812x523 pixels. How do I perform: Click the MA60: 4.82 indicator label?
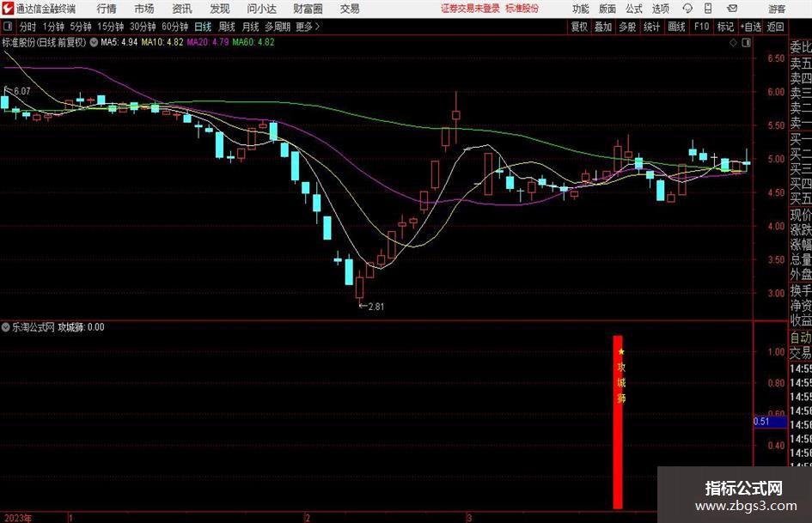point(253,42)
